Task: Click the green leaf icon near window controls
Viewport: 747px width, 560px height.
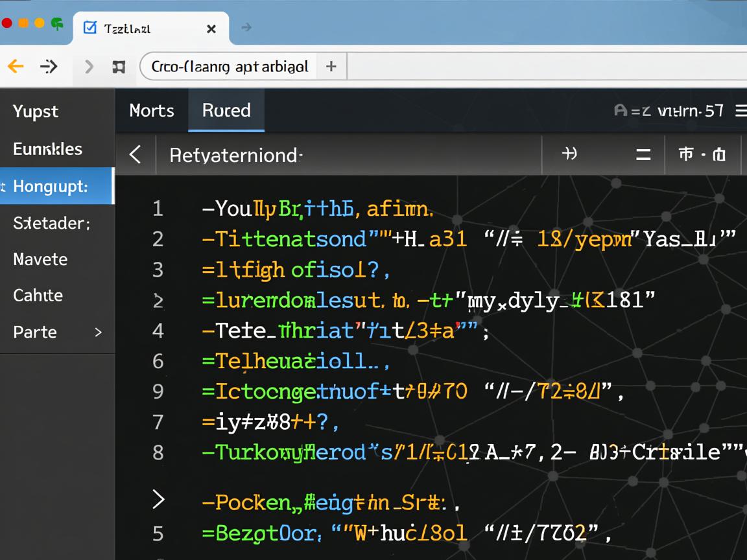Action: 58,24
